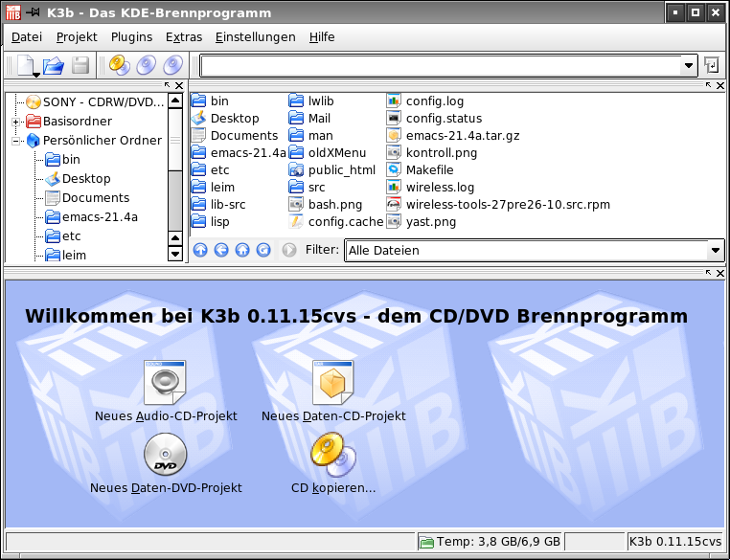
Task: Select the public_html folder
Action: pyautogui.click(x=331, y=169)
